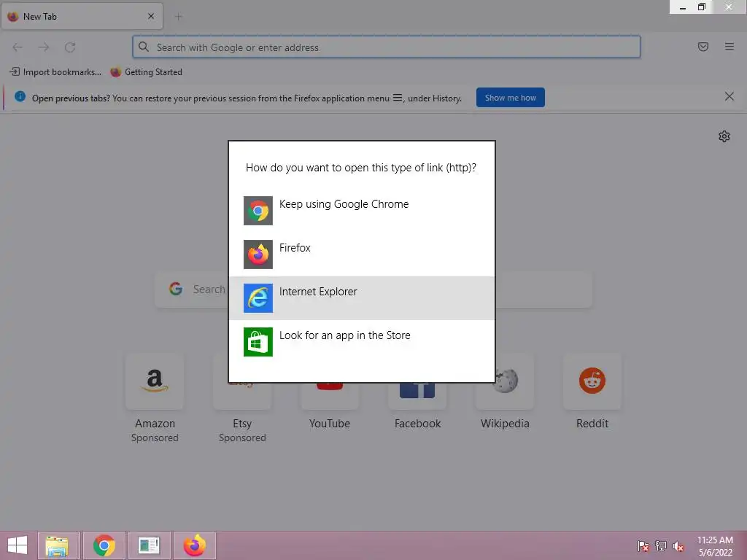The width and height of the screenshot is (747, 560).
Task: Select Firefox as the default http handler
Action: (x=362, y=254)
